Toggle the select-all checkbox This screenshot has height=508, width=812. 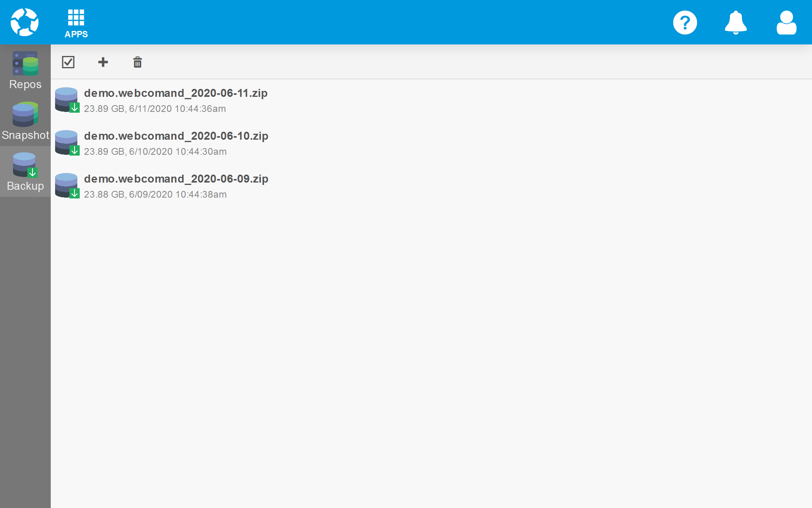(x=68, y=62)
